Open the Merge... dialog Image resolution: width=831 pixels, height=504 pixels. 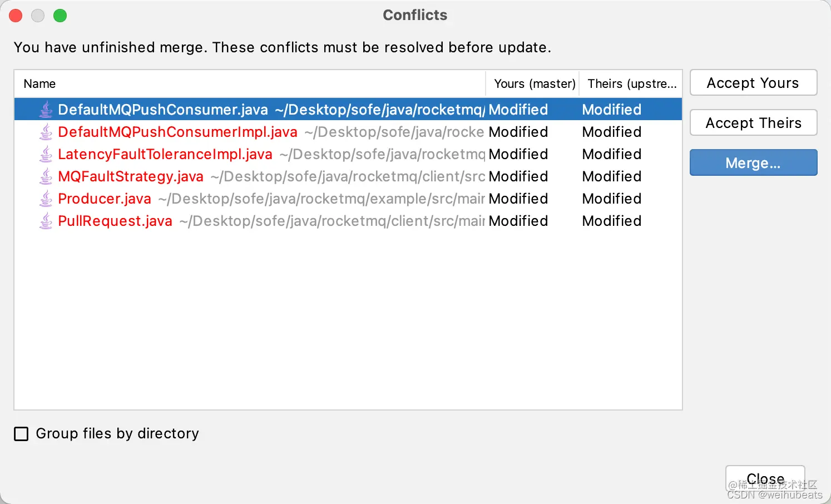coord(753,163)
